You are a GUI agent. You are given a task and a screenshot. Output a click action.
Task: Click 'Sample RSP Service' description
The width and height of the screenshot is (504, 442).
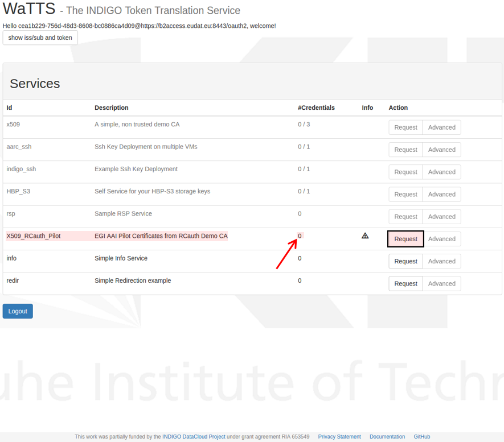[x=123, y=213]
